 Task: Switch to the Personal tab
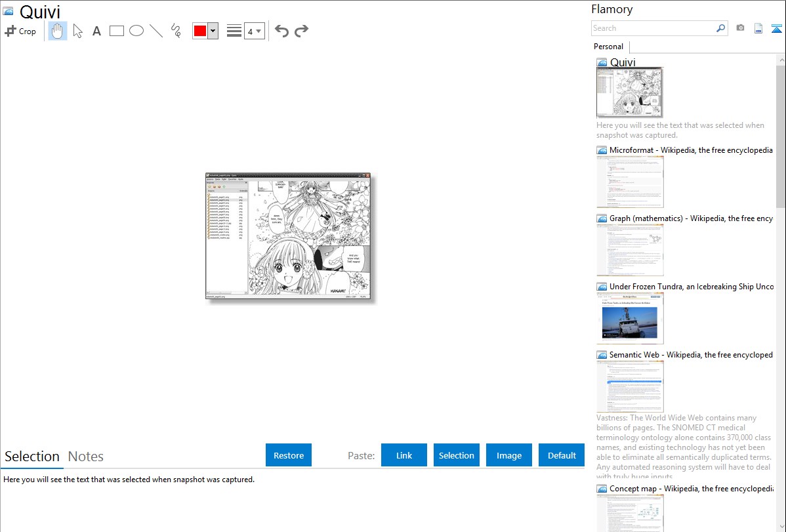coord(609,47)
